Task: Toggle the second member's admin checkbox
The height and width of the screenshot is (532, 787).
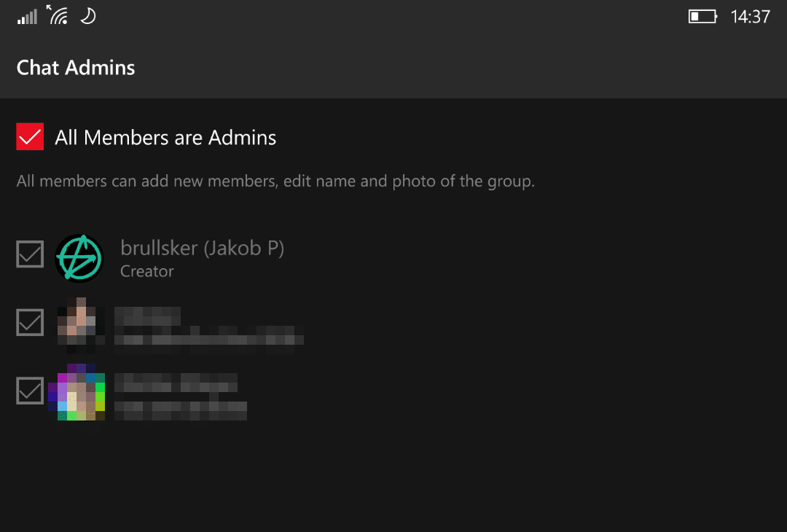Action: coord(30,322)
